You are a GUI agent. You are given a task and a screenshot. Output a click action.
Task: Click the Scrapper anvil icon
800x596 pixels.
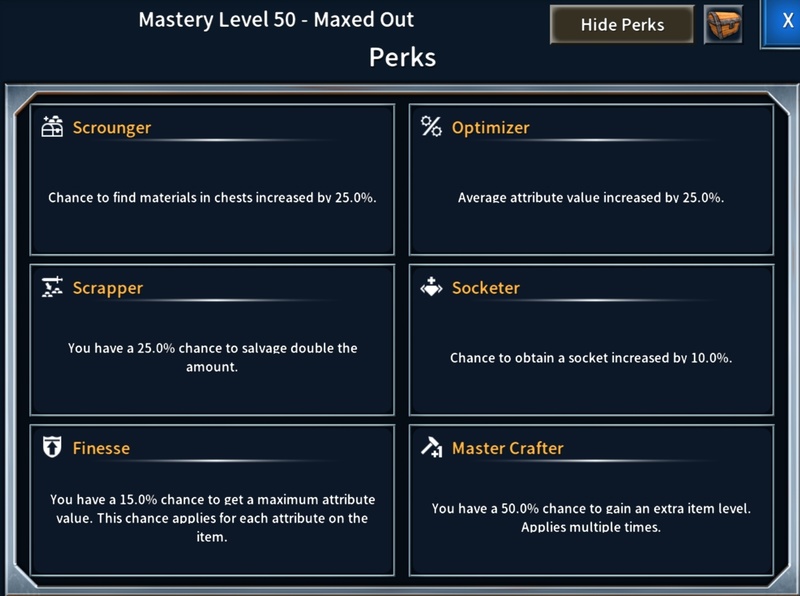pyautogui.click(x=52, y=287)
